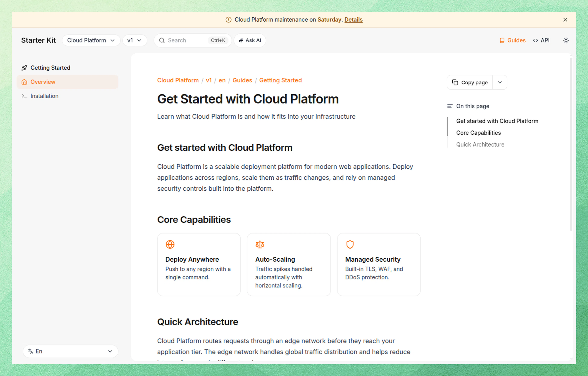Click the Installation terminal icon
This screenshot has width=588, height=376.
click(24, 96)
